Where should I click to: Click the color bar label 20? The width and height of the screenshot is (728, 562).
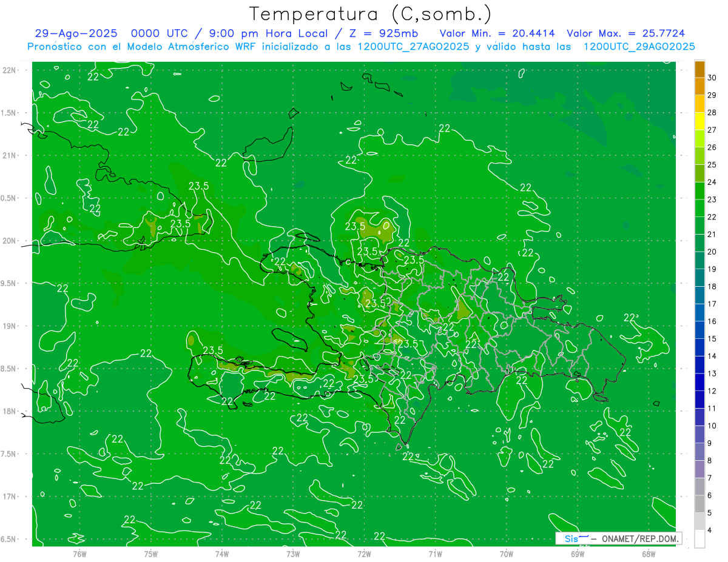[x=712, y=252]
